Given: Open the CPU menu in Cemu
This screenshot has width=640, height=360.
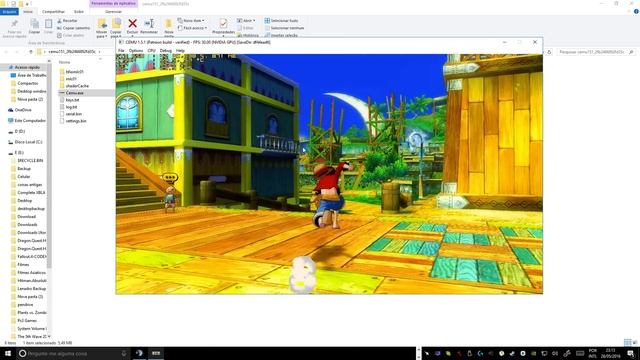Looking at the screenshot, I should 151,51.
